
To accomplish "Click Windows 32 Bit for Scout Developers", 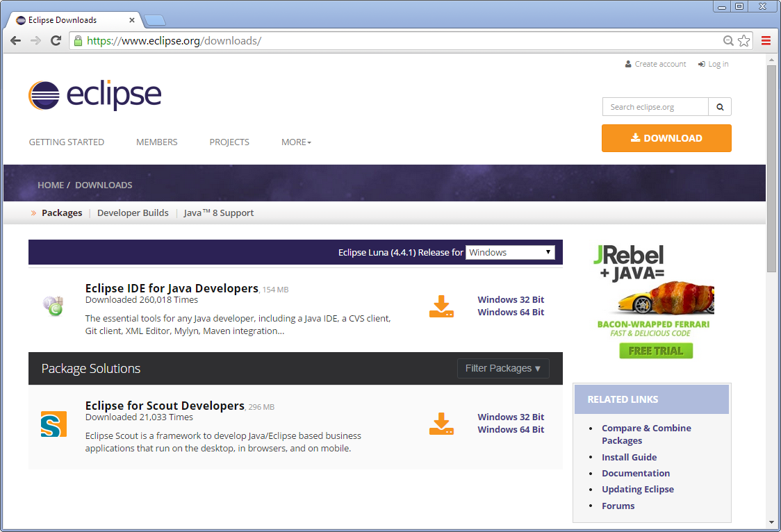I will point(511,417).
